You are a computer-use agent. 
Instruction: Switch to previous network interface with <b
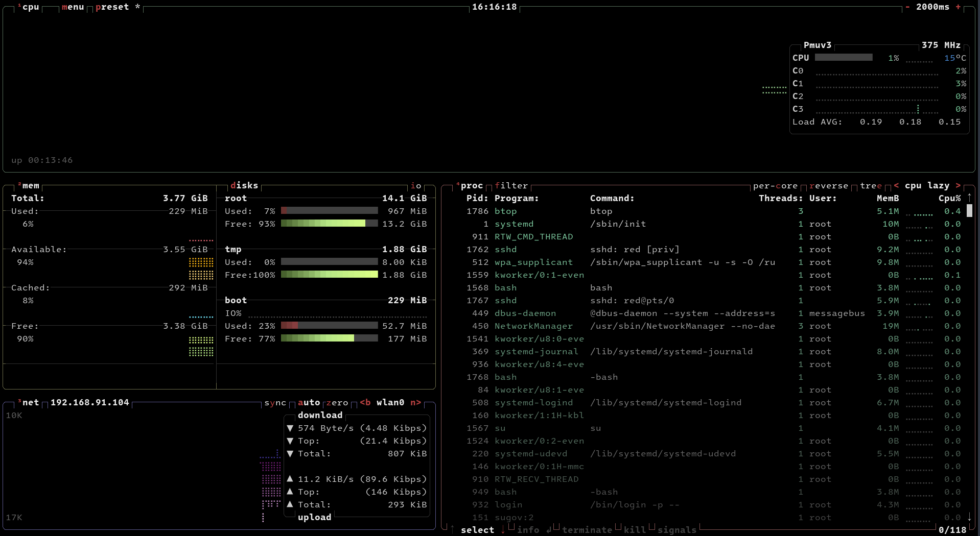tap(365, 403)
